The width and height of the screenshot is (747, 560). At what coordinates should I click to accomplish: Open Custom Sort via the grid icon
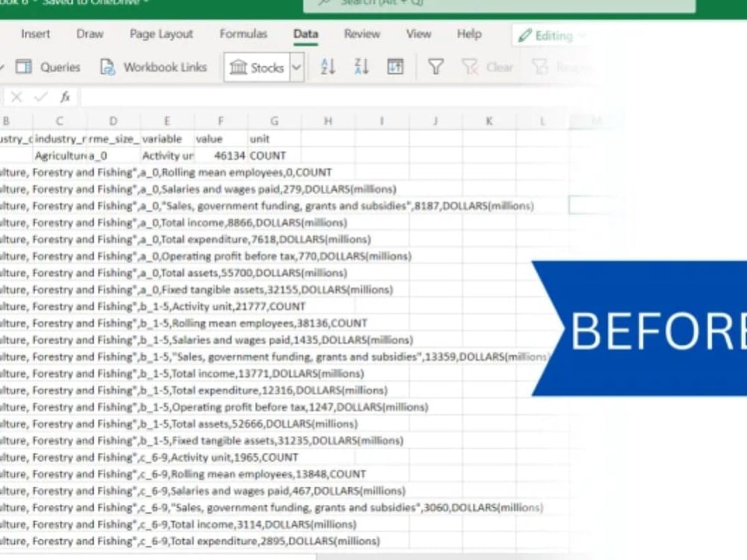395,66
